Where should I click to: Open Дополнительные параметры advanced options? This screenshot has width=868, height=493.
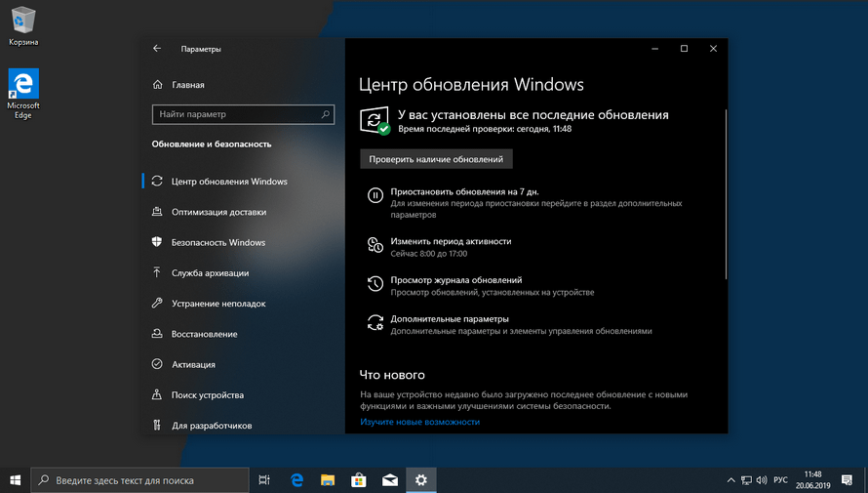coord(450,319)
